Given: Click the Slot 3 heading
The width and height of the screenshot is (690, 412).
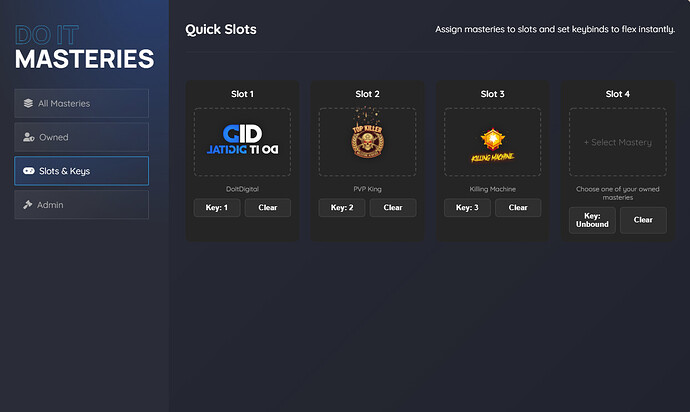Looking at the screenshot, I should [492, 94].
